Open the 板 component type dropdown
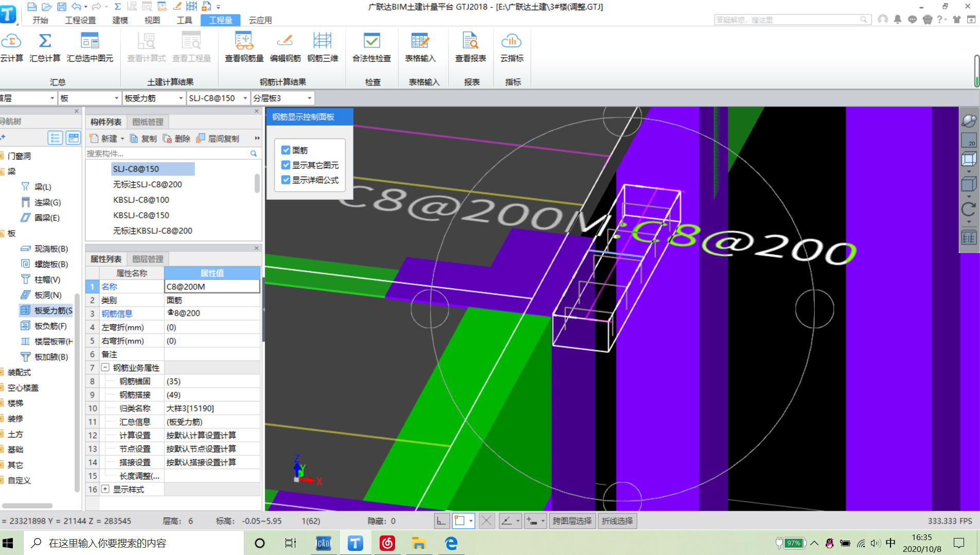 coord(116,98)
